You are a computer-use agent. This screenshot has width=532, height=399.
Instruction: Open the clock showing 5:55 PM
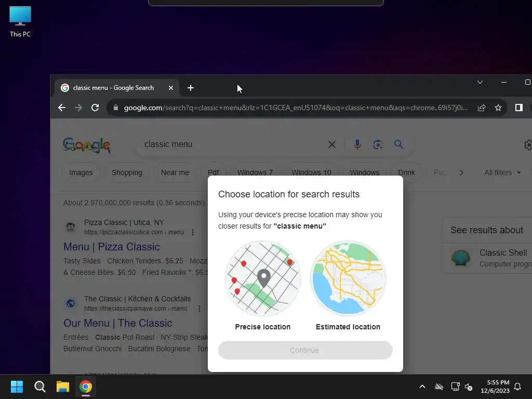[x=495, y=387]
